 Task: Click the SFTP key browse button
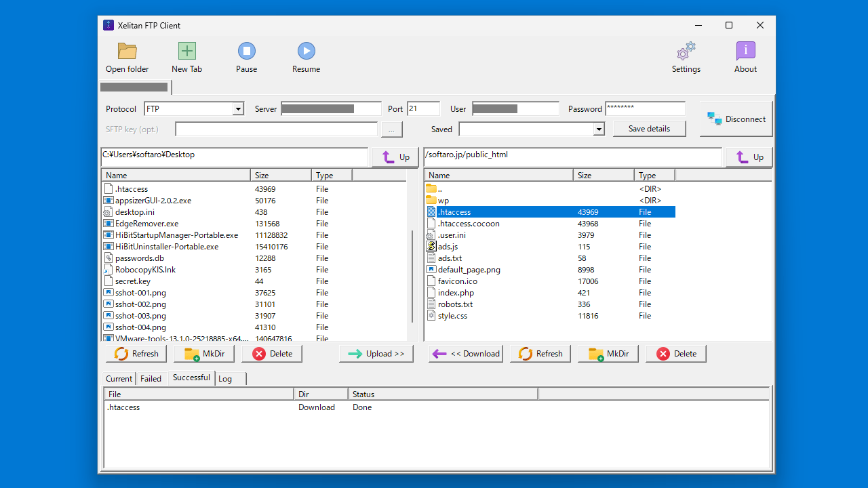(x=391, y=129)
